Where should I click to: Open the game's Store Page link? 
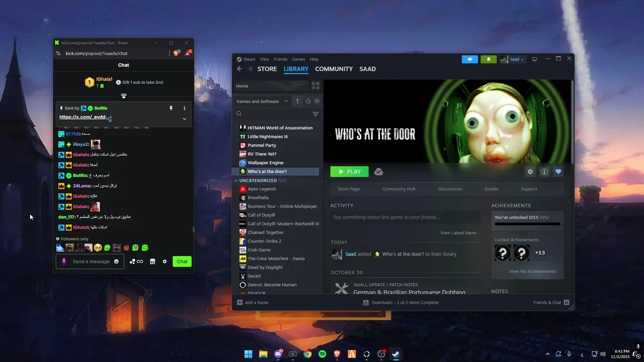click(349, 189)
